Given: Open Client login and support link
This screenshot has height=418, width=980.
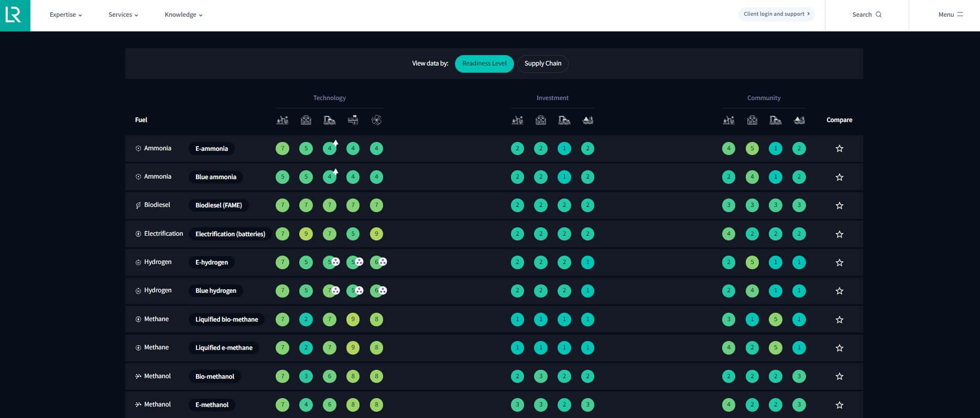Looking at the screenshot, I should 776,14.
